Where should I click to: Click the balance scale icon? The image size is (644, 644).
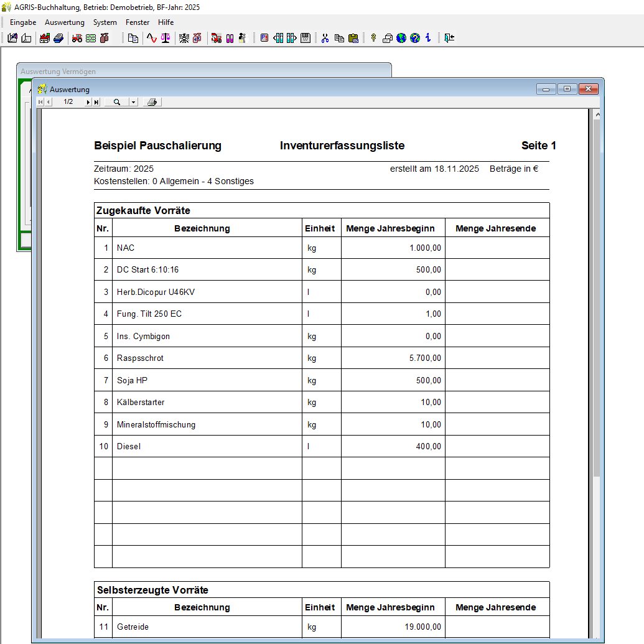(165, 38)
